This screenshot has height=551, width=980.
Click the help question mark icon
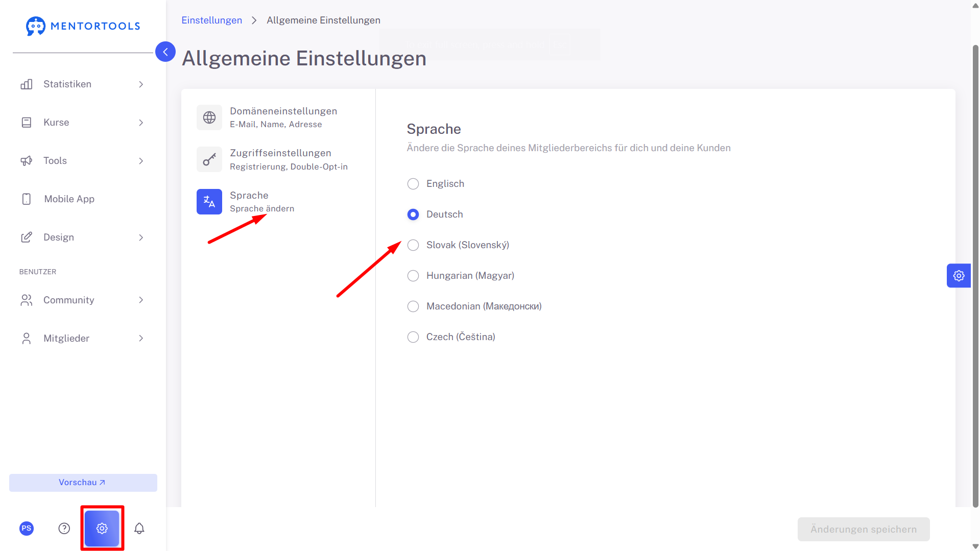click(64, 529)
